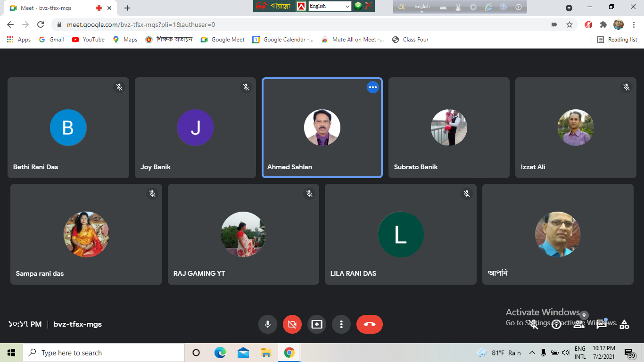Open the chat with everyone panel
Viewport: 644px width, 362px height.
pos(602,324)
